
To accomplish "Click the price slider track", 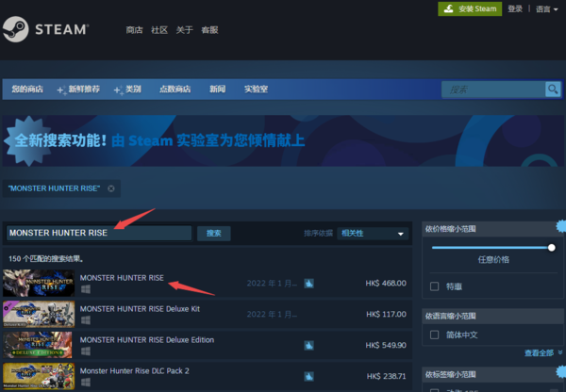I will [490, 248].
